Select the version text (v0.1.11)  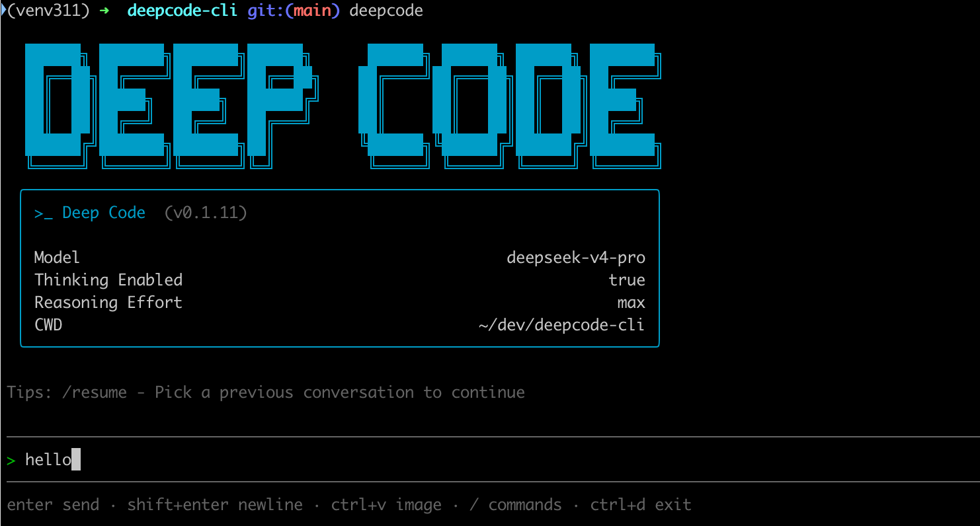pos(206,213)
